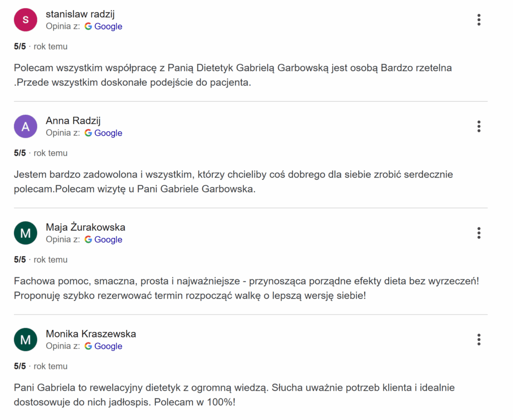Click Anna Radzij's purple avatar icon

click(26, 127)
